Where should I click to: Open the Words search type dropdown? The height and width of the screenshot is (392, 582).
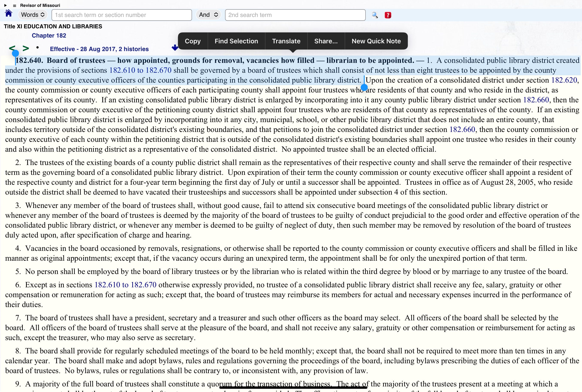[x=33, y=15]
